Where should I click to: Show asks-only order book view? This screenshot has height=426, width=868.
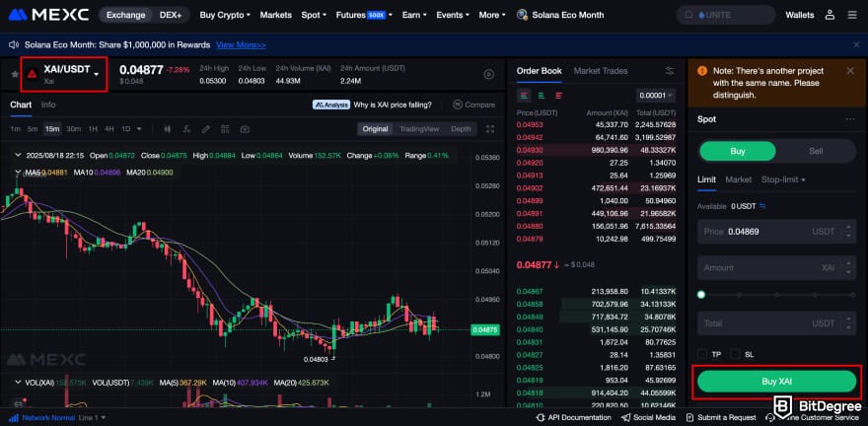pyautogui.click(x=558, y=95)
